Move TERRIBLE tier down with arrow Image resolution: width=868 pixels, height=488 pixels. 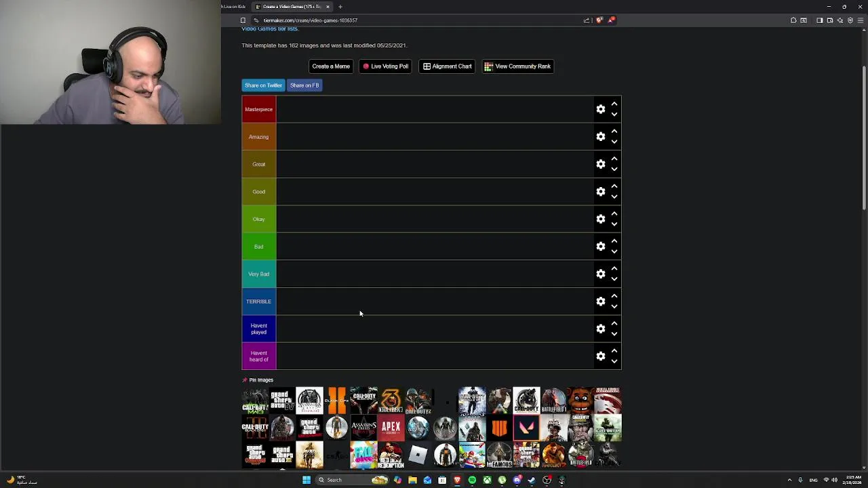tap(614, 306)
